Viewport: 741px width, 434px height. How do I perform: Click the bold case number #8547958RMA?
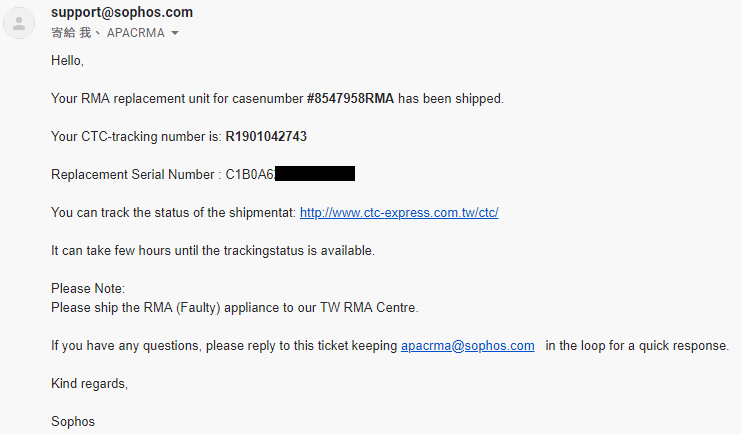click(x=350, y=98)
